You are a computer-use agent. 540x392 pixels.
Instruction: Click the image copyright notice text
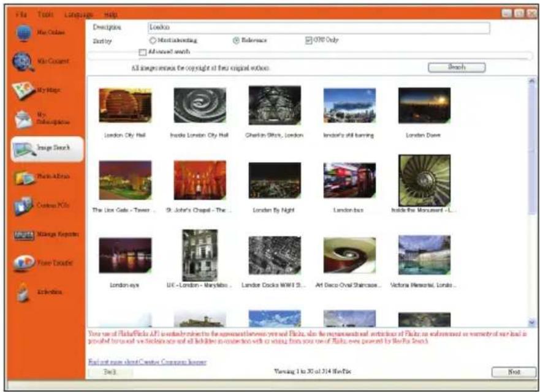(200, 68)
